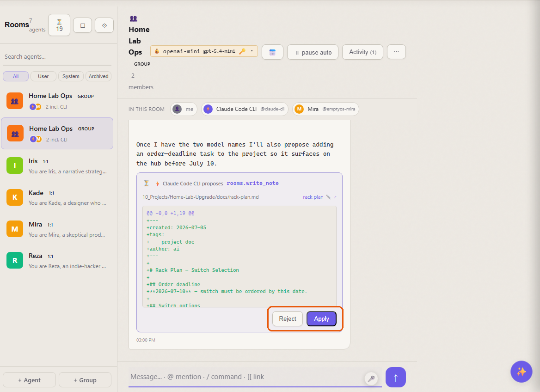
Task: Open the Iris 1:1 room
Action: [x=57, y=166]
